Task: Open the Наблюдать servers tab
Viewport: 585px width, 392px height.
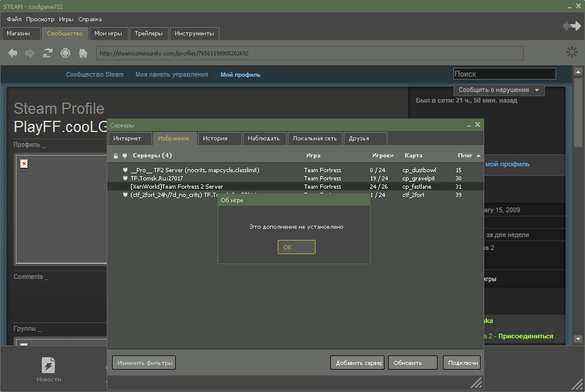Action: [x=265, y=139]
